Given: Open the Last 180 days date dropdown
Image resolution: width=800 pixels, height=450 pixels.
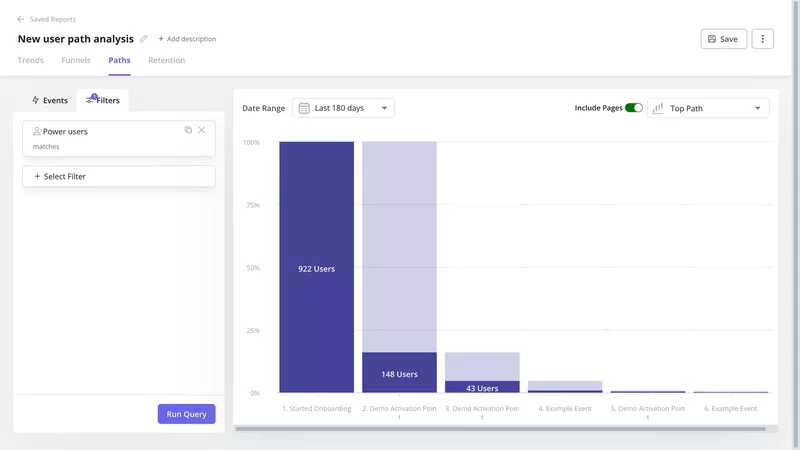Looking at the screenshot, I should pos(343,108).
